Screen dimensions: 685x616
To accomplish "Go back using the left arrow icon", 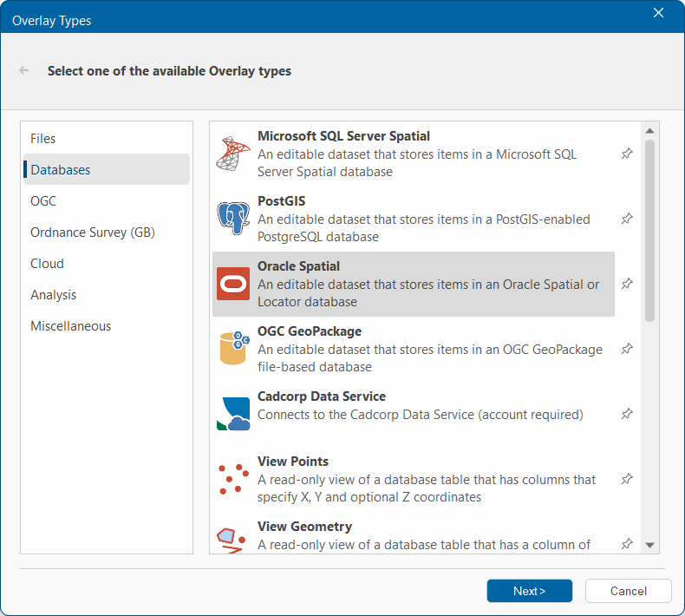I will click(24, 70).
